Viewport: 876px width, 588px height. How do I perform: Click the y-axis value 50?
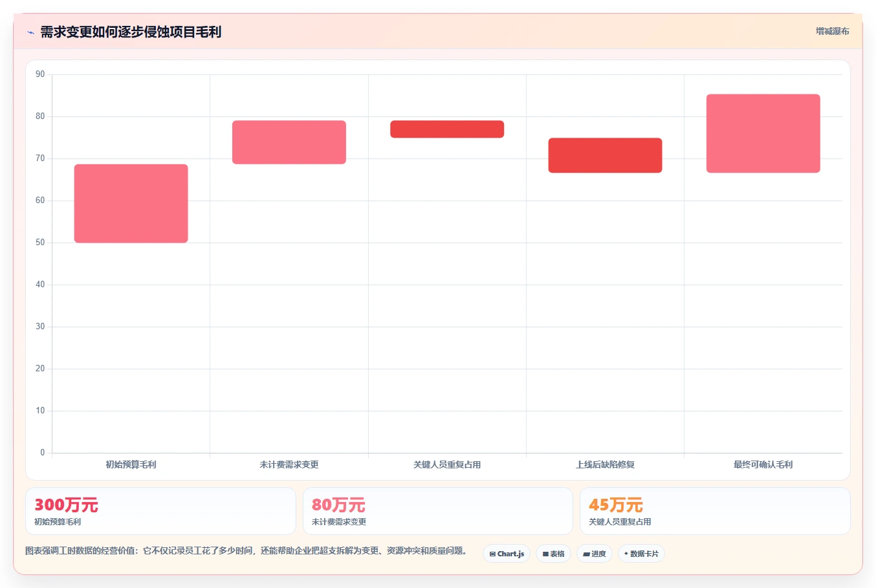point(40,243)
